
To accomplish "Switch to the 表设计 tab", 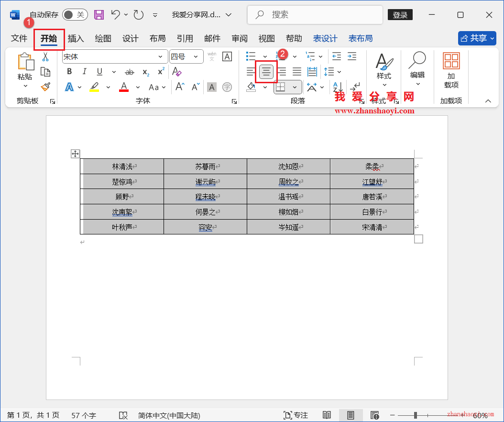I will pyautogui.click(x=325, y=38).
